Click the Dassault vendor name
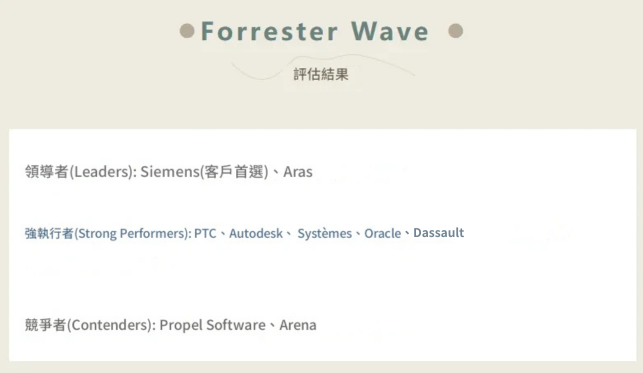 438,233
